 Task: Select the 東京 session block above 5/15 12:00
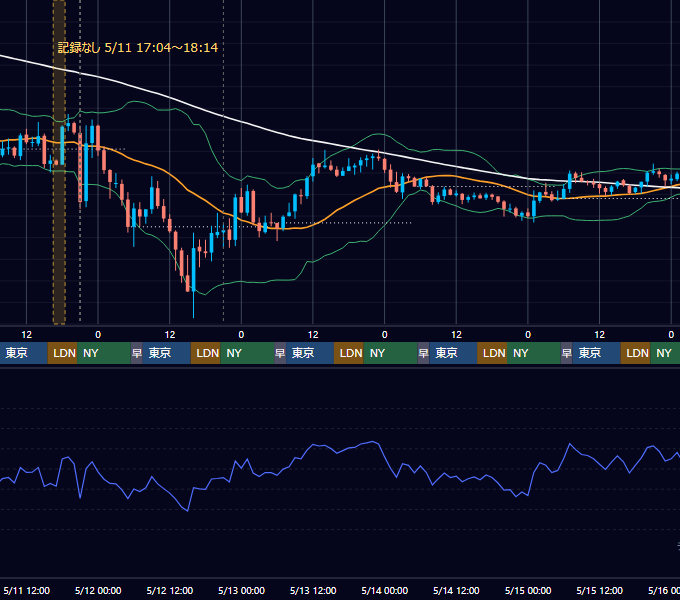click(x=596, y=353)
